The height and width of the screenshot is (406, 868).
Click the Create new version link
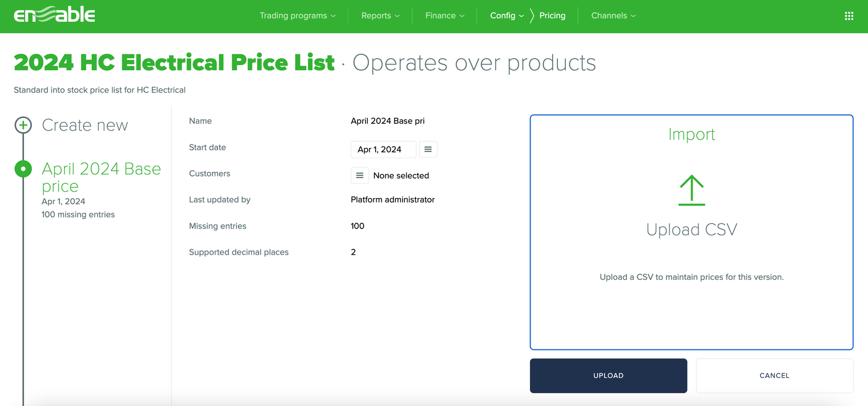(x=85, y=125)
